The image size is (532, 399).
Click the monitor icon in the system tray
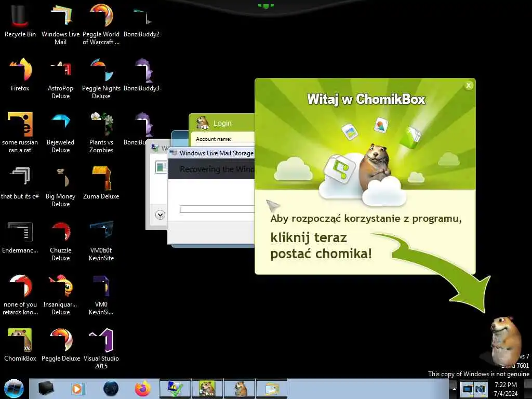467,389
